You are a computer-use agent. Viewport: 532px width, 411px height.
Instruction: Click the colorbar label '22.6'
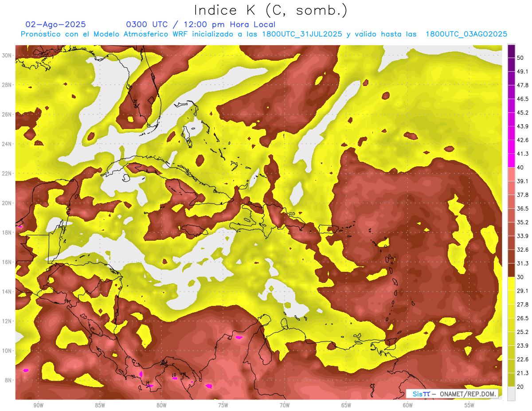(x=522, y=360)
